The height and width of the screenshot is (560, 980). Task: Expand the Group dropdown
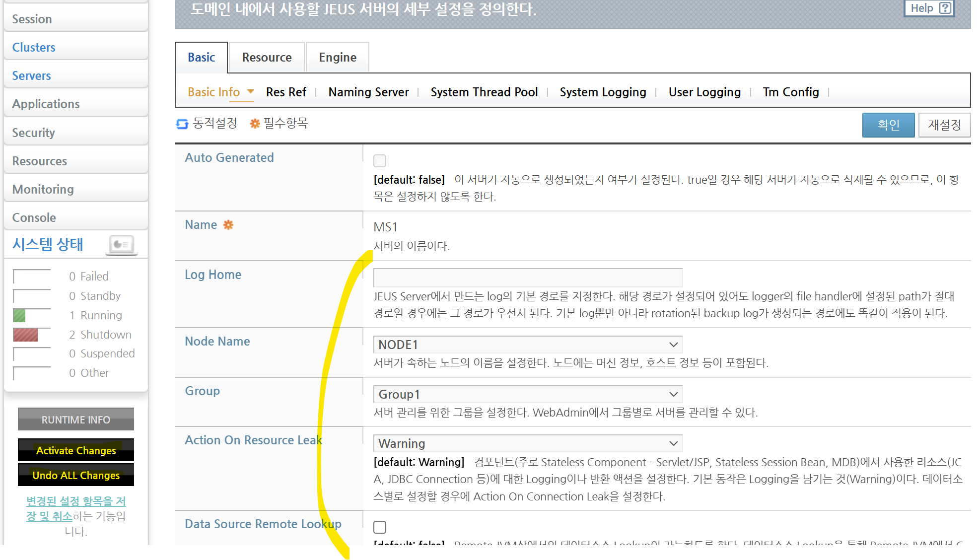coord(528,394)
